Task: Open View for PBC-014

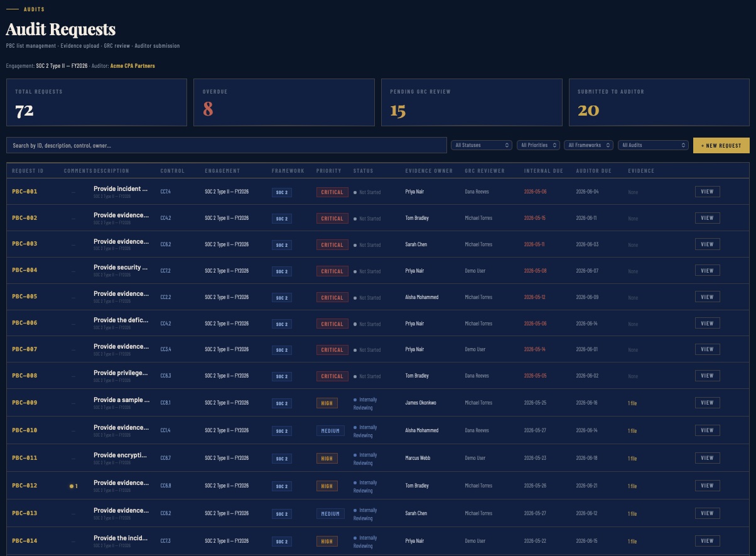Action: (707, 541)
